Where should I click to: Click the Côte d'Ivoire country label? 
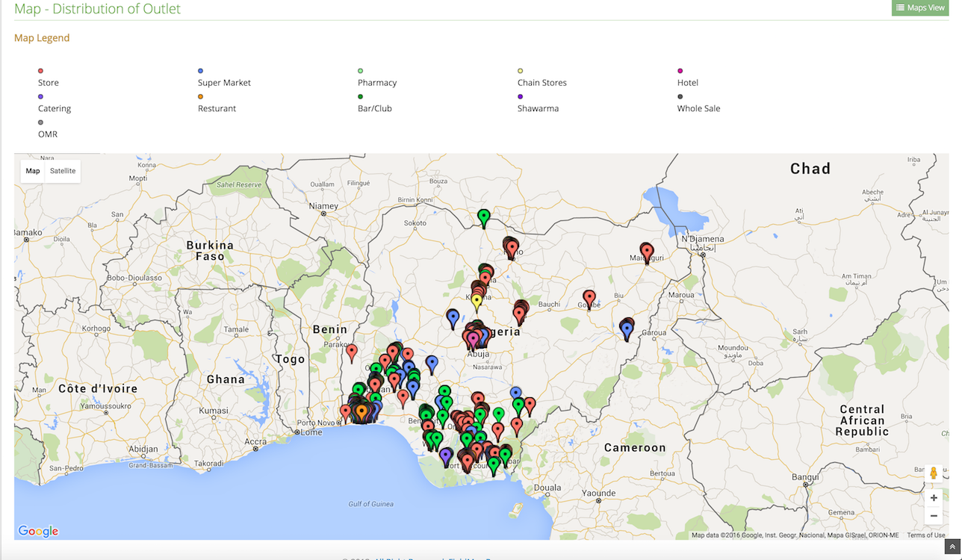98,388
